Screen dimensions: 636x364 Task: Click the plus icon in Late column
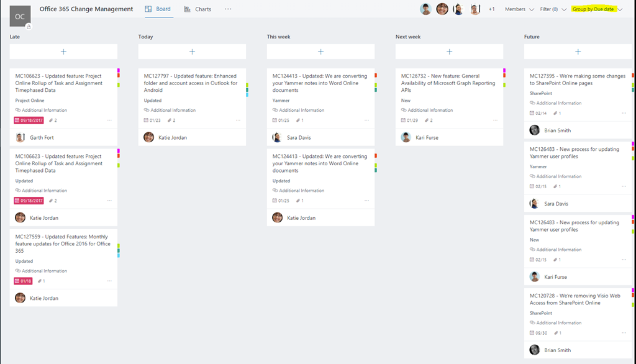[63, 52]
